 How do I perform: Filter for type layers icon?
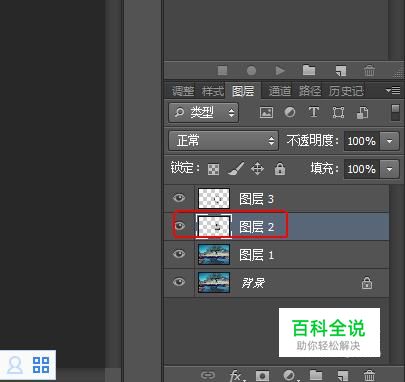coord(313,112)
